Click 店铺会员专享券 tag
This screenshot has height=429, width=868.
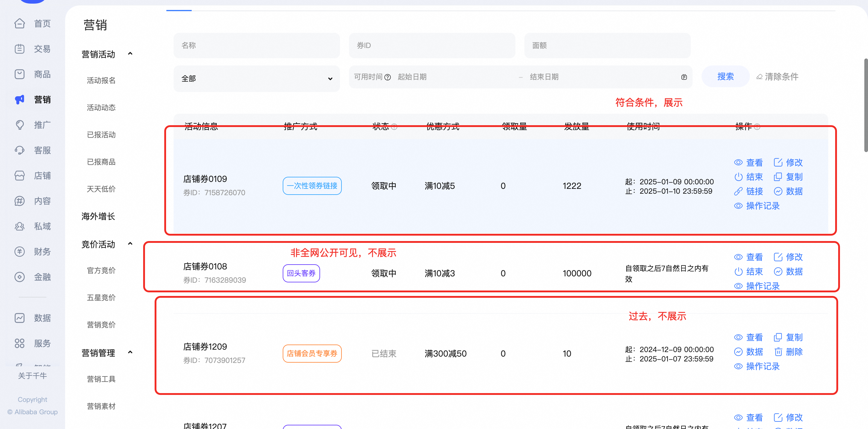click(x=312, y=354)
